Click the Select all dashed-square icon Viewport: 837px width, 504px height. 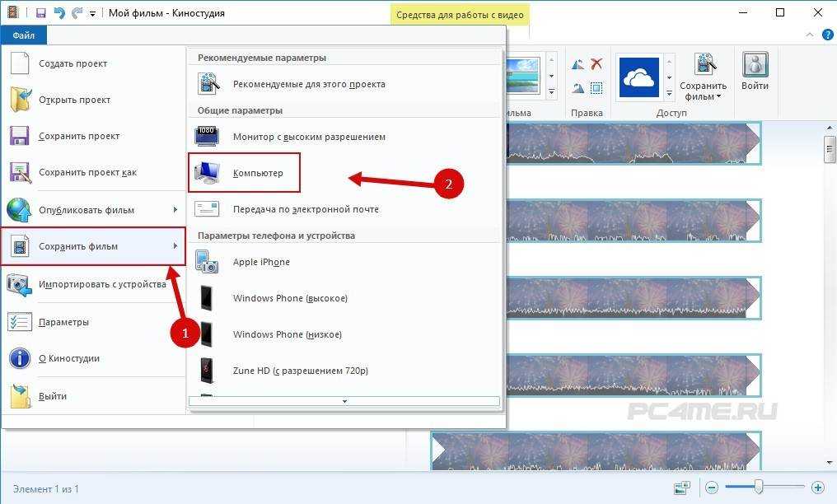coord(596,88)
